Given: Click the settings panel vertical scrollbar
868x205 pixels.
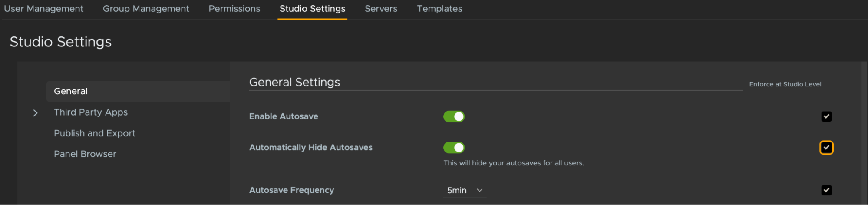Looking at the screenshot, I should (x=864, y=132).
